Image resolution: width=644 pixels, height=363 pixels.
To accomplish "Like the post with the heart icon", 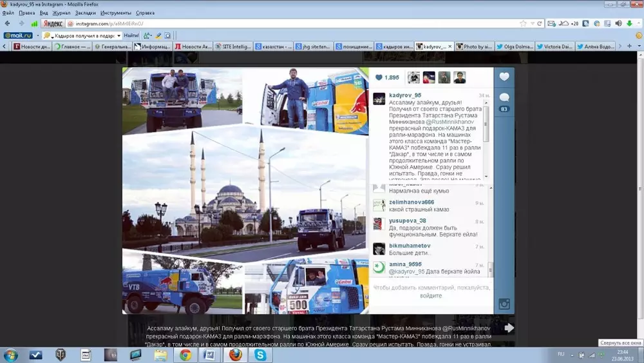I will tap(504, 77).
